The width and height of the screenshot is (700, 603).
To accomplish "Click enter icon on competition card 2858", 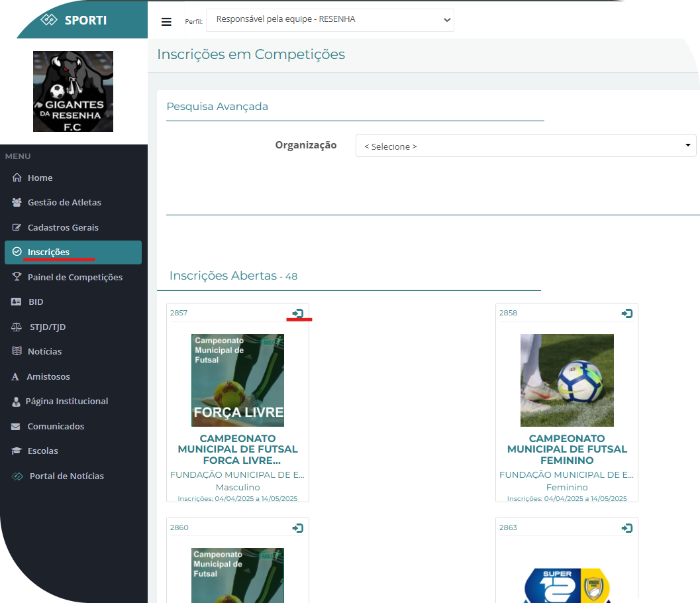I will (627, 313).
